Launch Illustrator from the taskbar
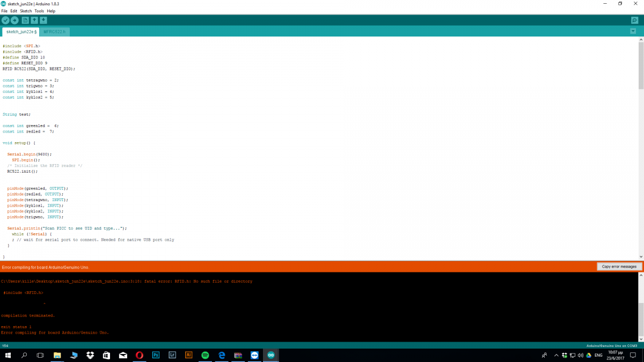644x362 pixels. (188, 355)
